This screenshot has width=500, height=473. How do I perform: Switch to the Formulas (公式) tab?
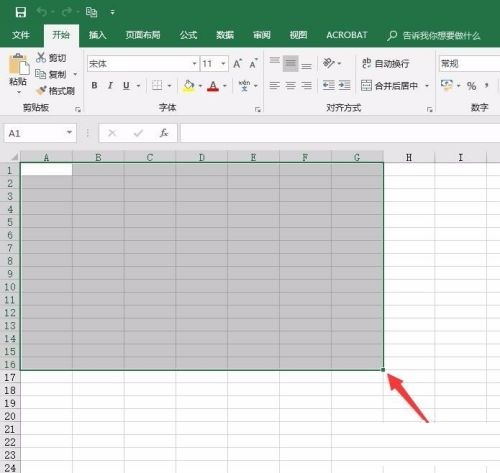188,35
